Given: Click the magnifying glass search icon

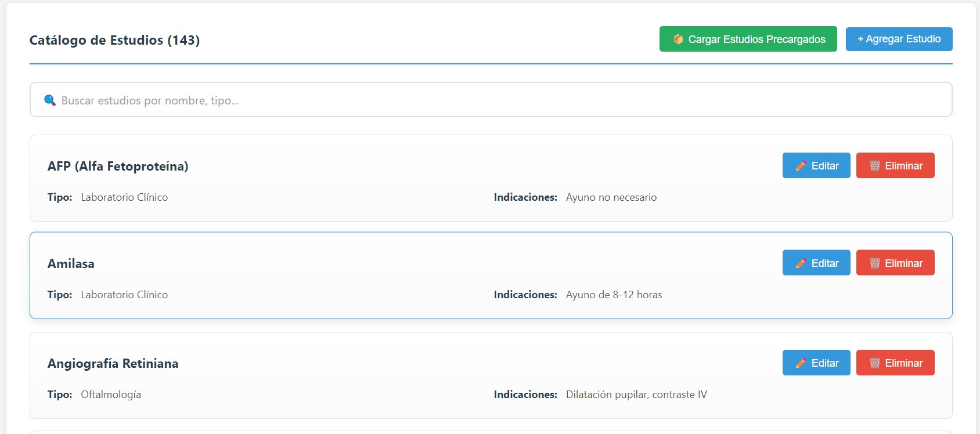Looking at the screenshot, I should tap(50, 100).
